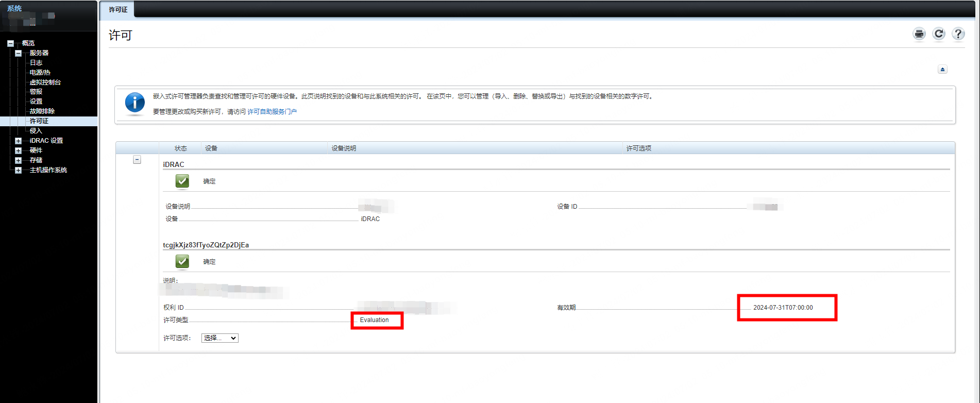Viewport: 980px width, 403px height.
Task: Click the green check icon under tcgjkXjz83fTyoZQtZp2DjEa
Action: coord(182,261)
